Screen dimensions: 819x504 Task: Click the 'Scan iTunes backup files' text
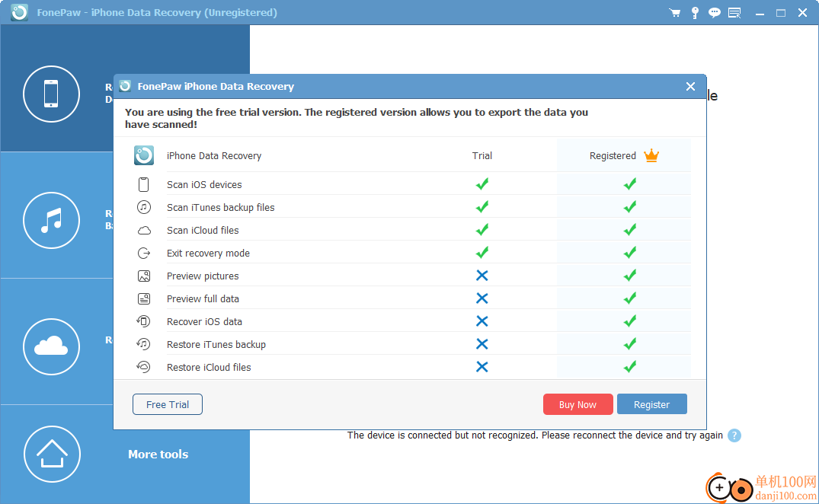point(220,208)
